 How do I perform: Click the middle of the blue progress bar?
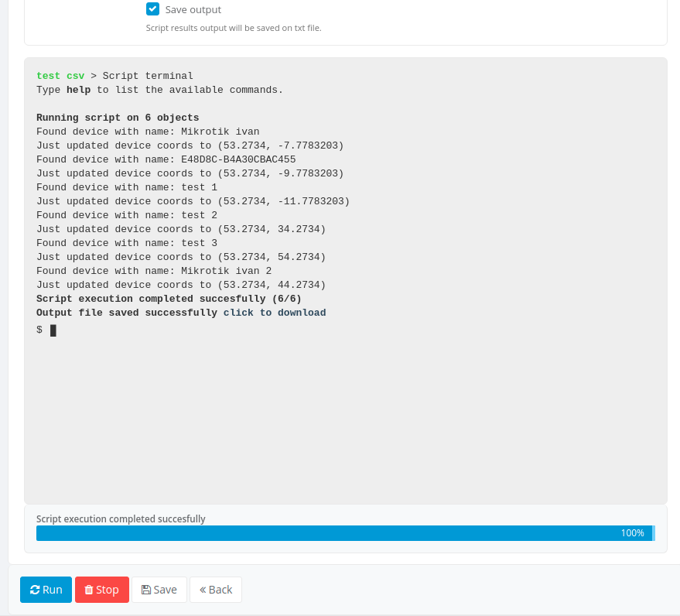[x=344, y=533]
